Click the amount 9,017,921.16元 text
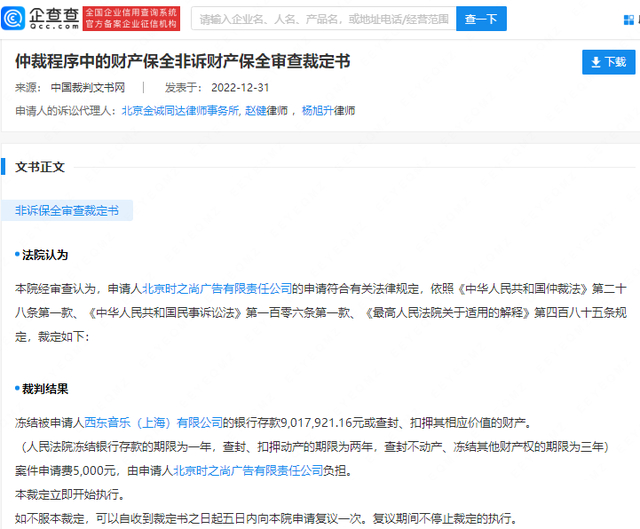The height and width of the screenshot is (529, 640). pyautogui.click(x=322, y=422)
